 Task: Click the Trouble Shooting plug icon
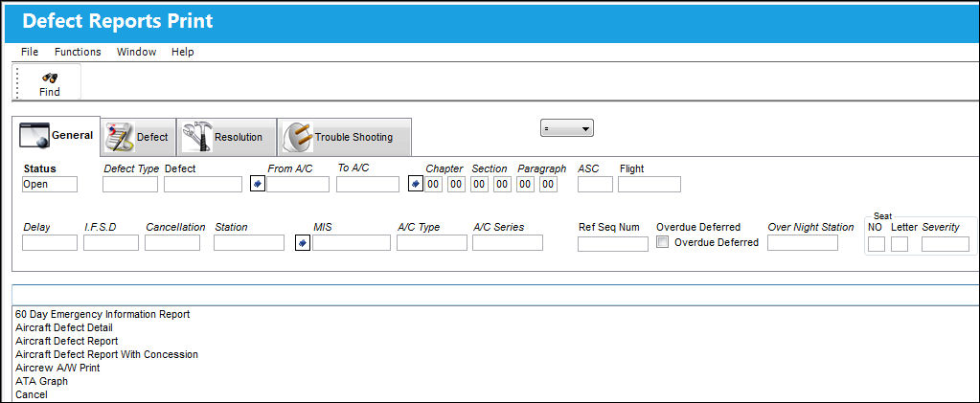pyautogui.click(x=297, y=137)
